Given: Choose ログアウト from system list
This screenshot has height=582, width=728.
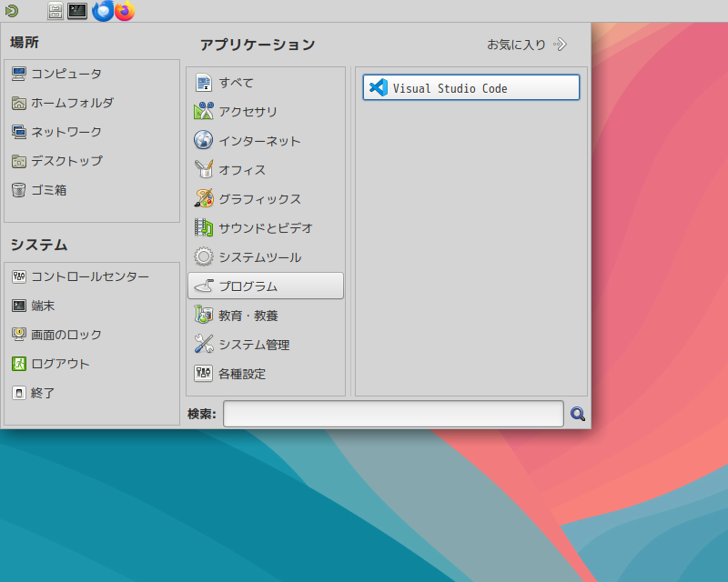Looking at the screenshot, I should coord(92,364).
